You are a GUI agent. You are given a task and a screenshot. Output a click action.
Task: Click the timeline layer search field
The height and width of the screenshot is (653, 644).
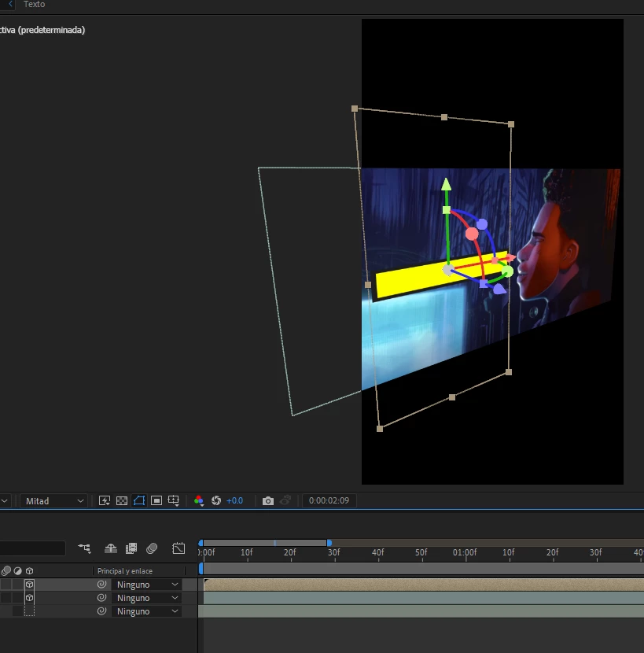pos(32,548)
